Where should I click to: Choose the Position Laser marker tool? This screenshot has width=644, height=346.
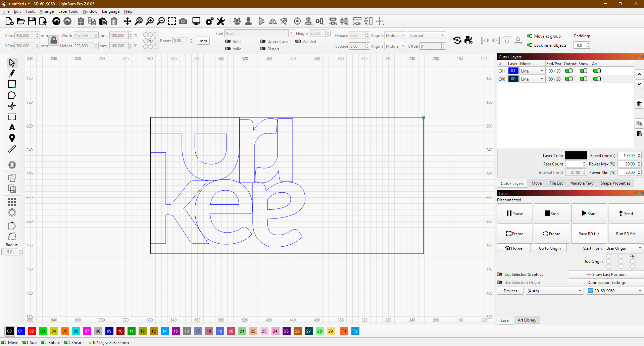12,138
